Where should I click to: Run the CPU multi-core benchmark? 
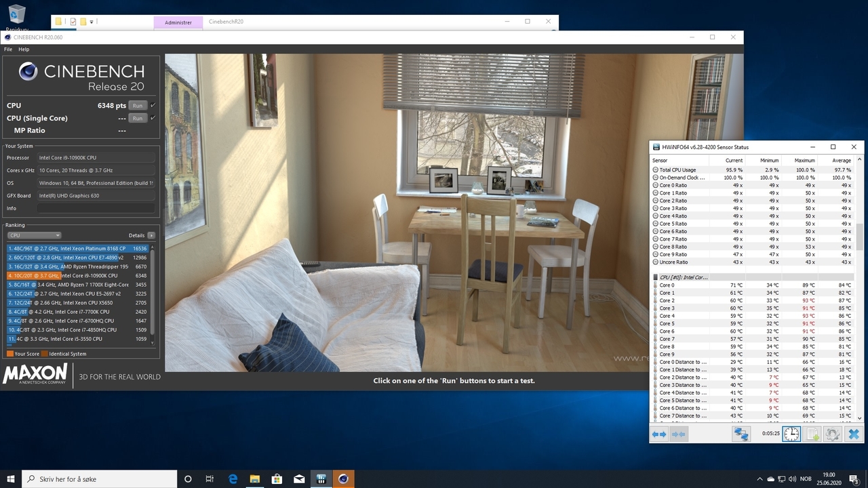(138, 106)
